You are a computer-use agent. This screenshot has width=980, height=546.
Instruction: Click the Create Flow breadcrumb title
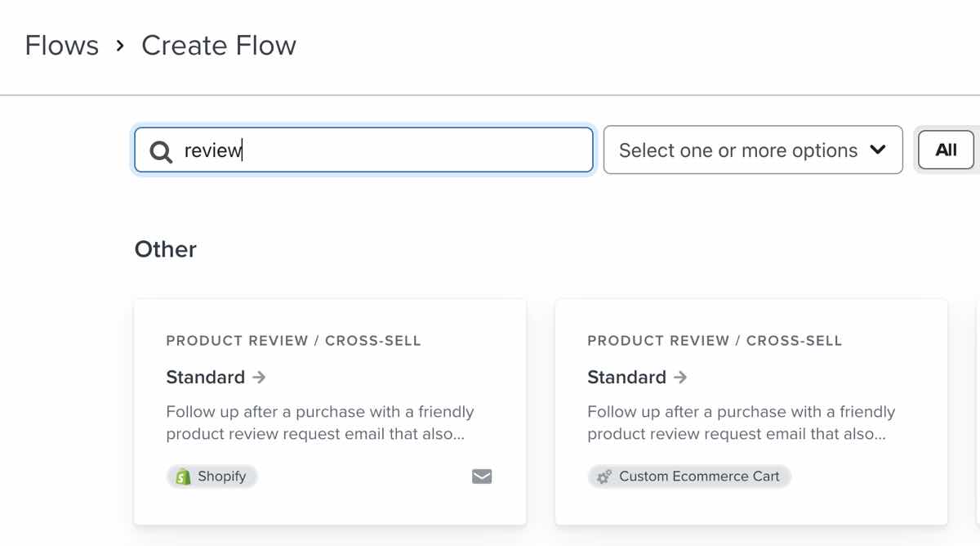(219, 46)
